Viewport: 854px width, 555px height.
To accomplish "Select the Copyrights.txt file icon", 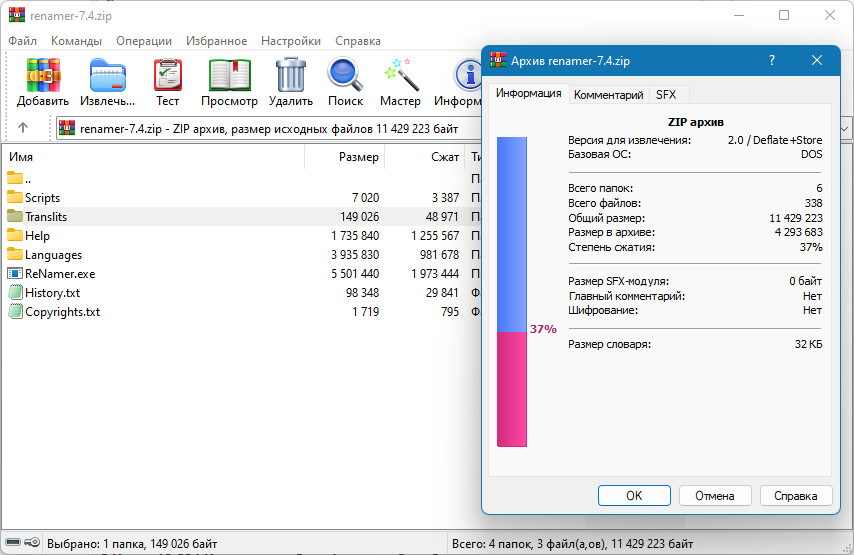I will pyautogui.click(x=16, y=312).
